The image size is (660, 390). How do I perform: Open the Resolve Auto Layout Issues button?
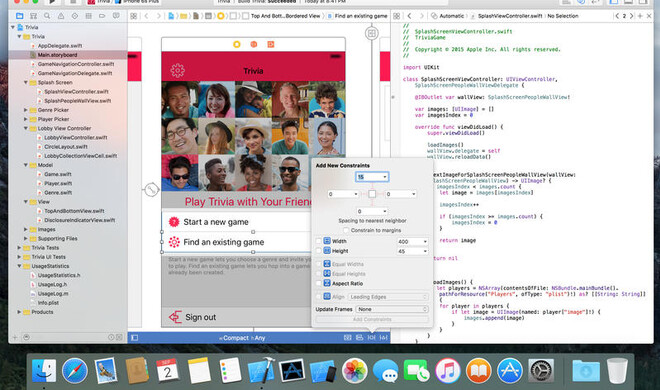[x=383, y=337]
